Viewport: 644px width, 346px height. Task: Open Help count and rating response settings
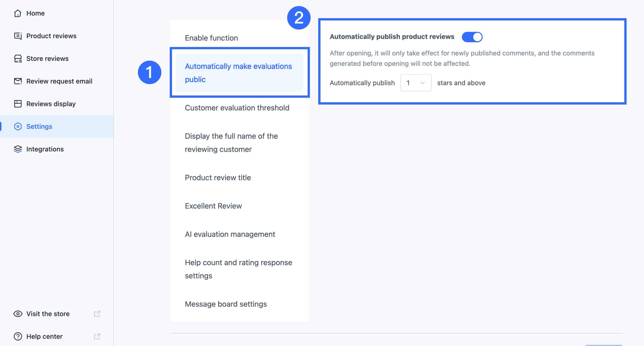238,269
